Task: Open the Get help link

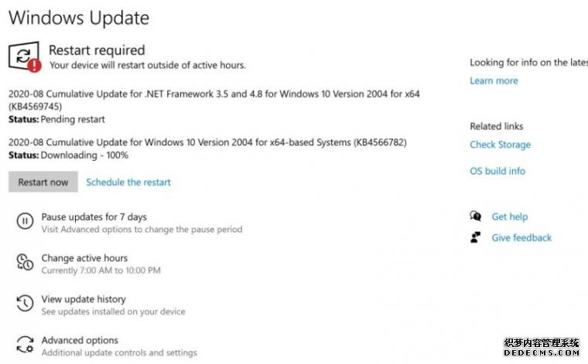Action: (x=509, y=217)
